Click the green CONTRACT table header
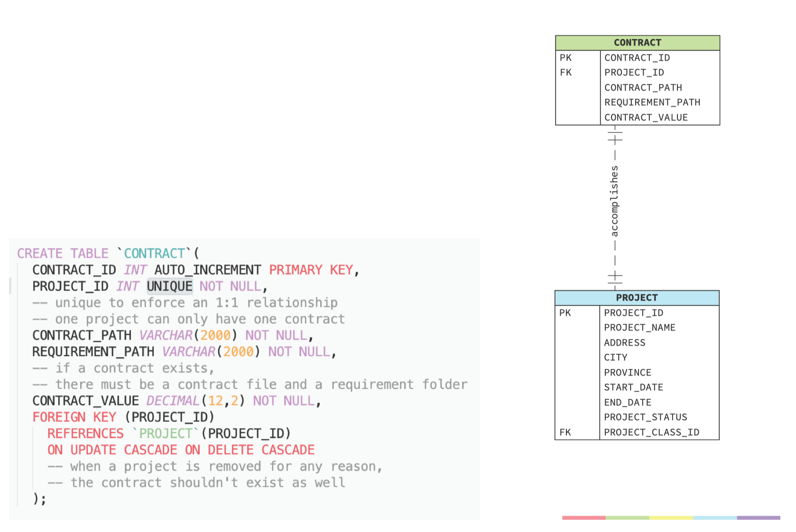This screenshot has width=796, height=532. 637,43
